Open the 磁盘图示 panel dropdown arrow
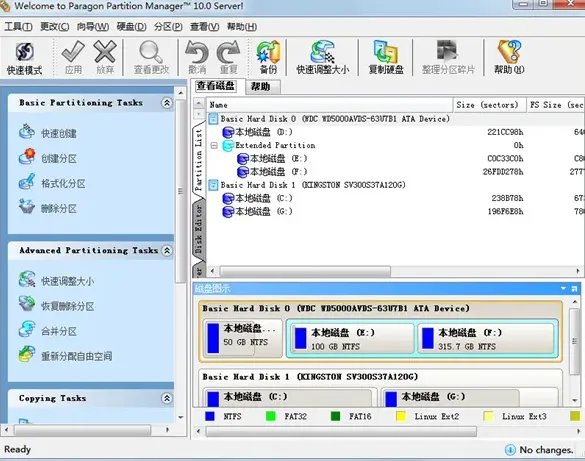 pyautogui.click(x=563, y=288)
